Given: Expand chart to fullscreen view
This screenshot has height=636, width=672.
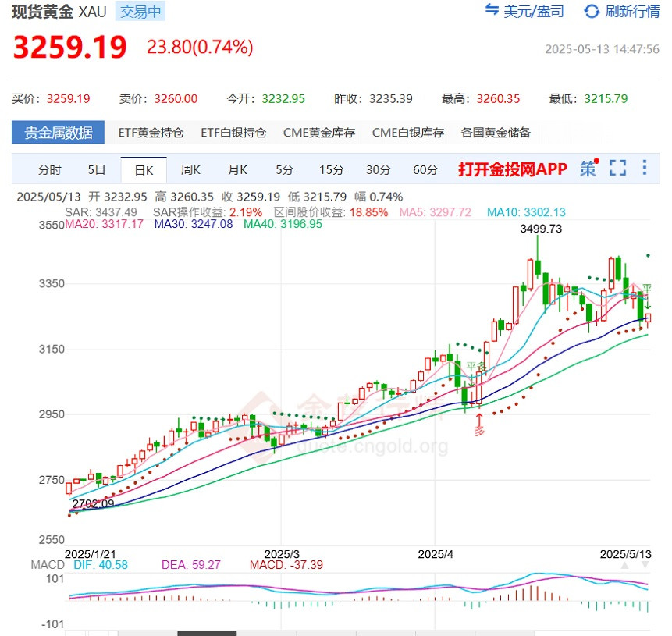Looking at the screenshot, I should (618, 168).
